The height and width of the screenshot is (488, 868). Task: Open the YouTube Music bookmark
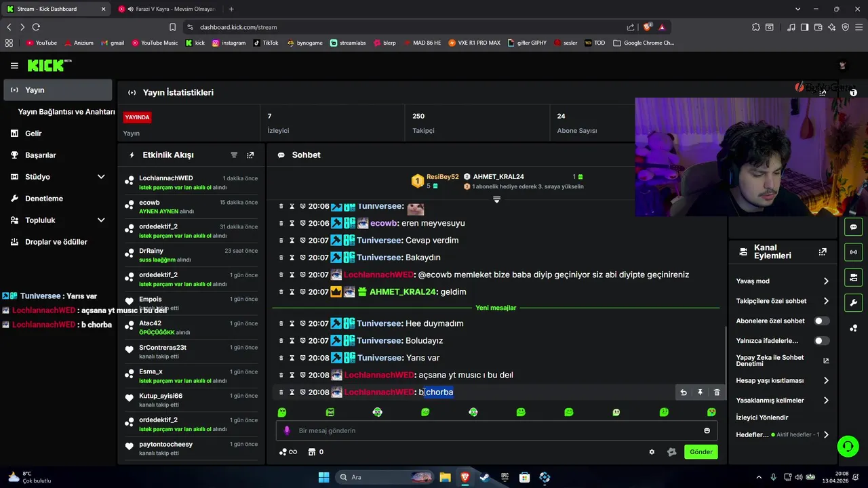[155, 43]
